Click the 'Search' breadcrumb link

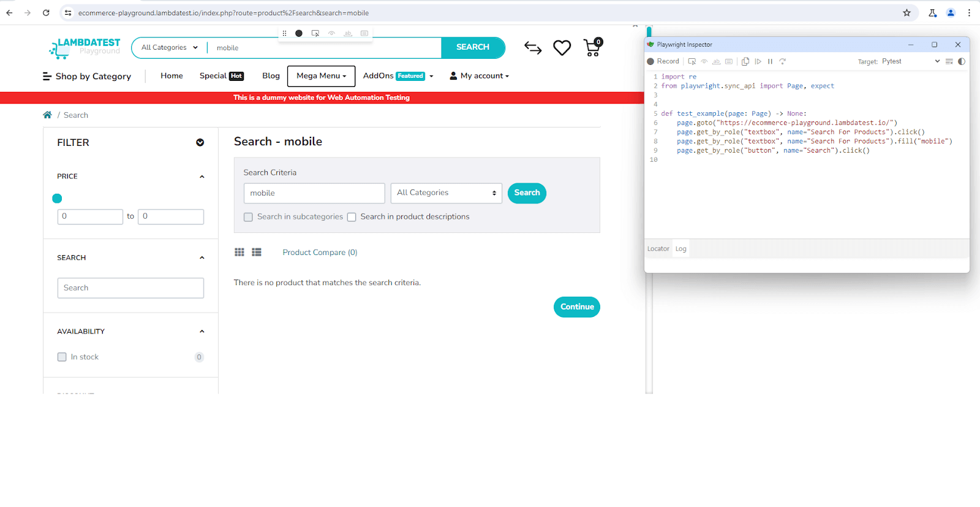(x=76, y=115)
